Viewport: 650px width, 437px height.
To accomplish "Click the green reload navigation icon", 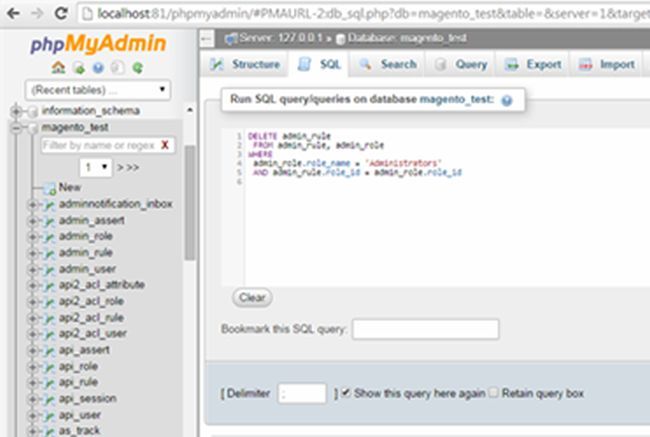I will pos(138,67).
